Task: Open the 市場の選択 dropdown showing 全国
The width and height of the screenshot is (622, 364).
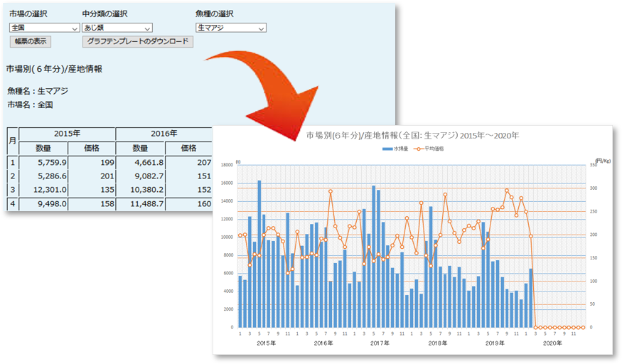Action: (x=44, y=28)
